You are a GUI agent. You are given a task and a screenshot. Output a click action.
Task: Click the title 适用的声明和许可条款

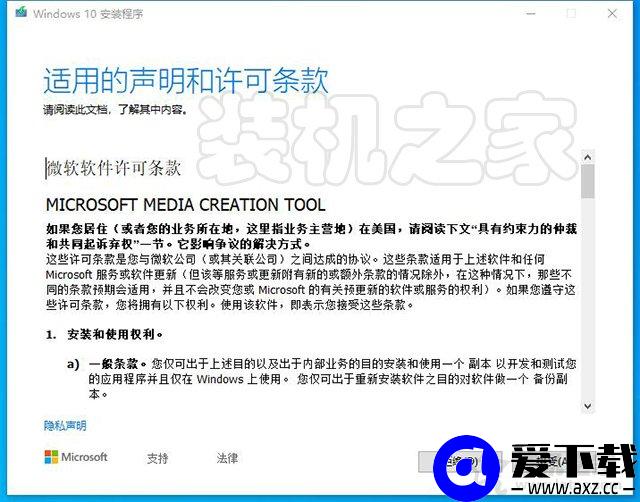click(186, 81)
